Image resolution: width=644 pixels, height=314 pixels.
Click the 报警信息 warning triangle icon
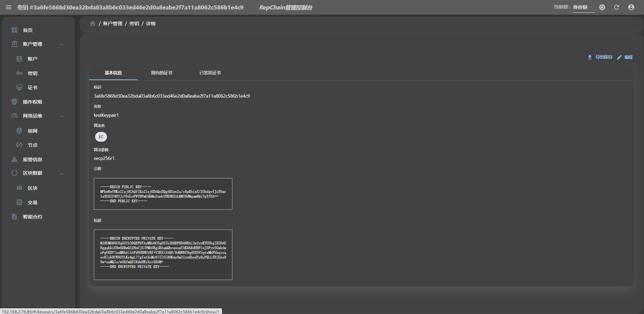pos(14,159)
